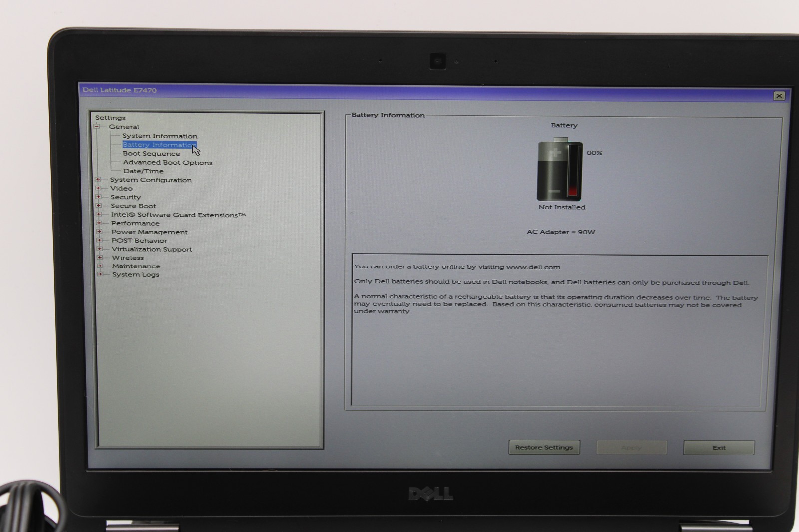This screenshot has height=532, width=799.
Task: Click the Exit button
Action: [x=719, y=448]
